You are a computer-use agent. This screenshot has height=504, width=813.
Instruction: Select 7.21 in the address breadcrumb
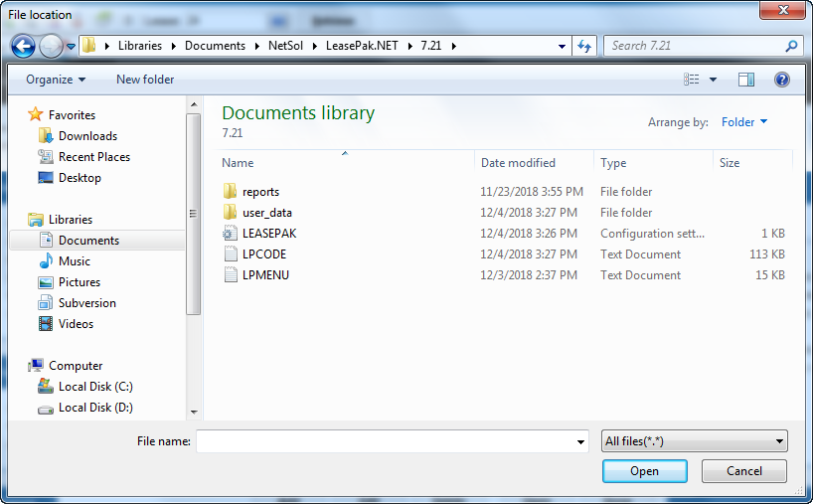431,46
